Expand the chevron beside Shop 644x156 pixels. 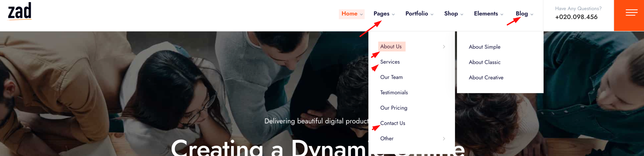click(x=462, y=14)
